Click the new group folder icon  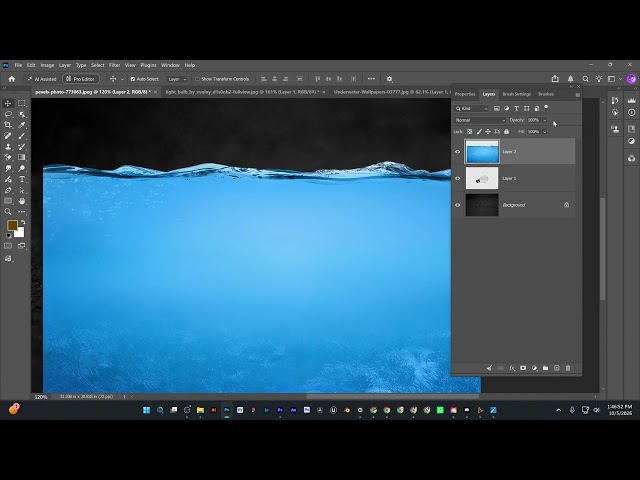545,368
